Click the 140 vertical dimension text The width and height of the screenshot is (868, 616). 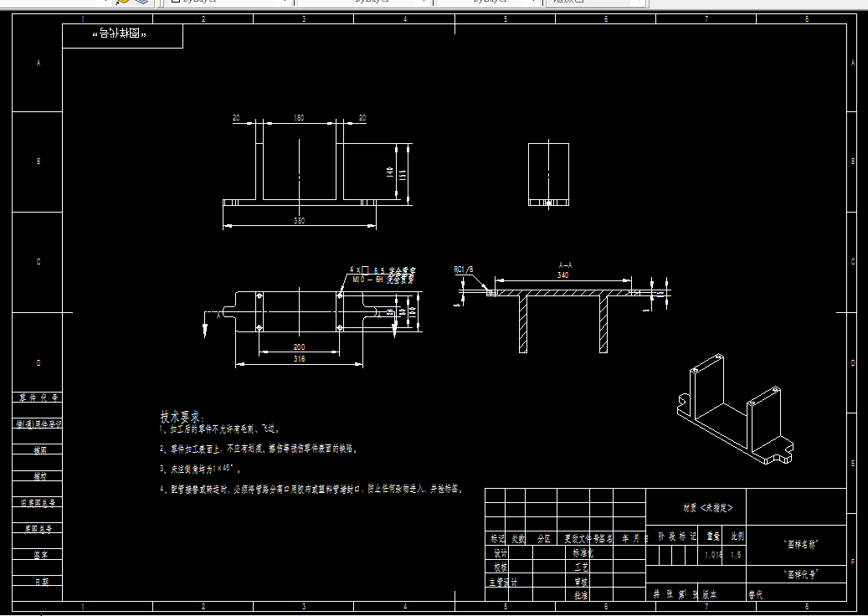point(390,172)
